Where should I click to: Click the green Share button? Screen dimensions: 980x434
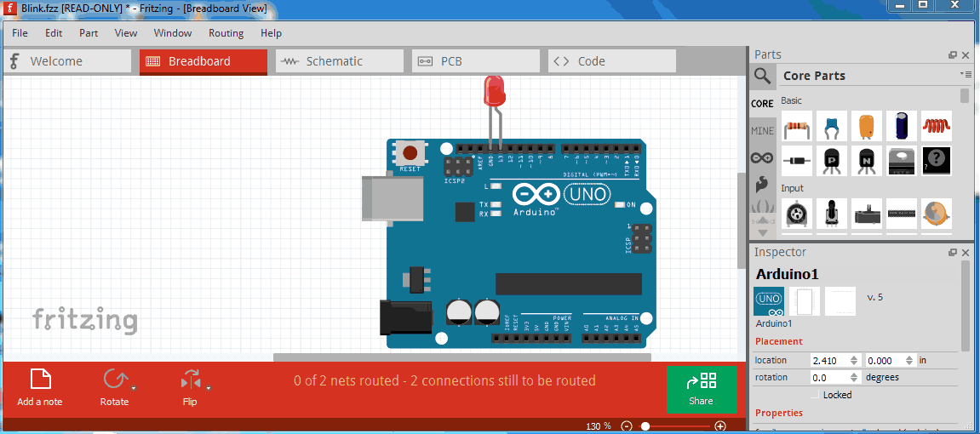click(x=702, y=390)
